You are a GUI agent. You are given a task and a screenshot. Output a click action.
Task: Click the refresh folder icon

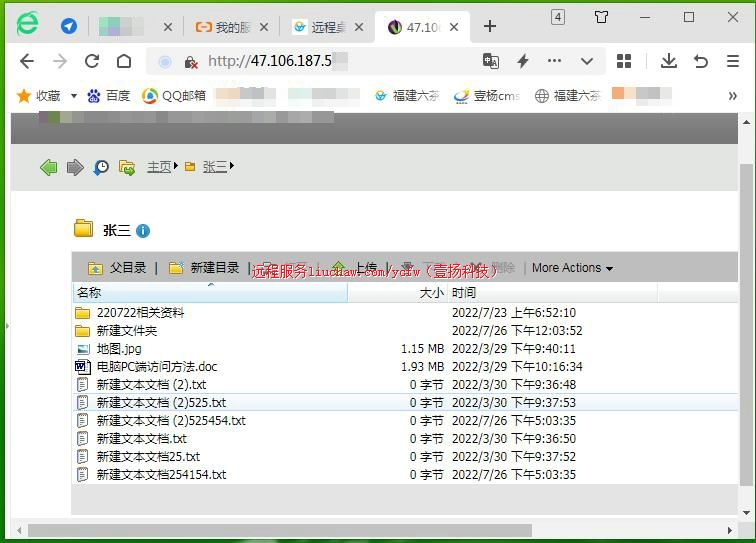click(x=127, y=167)
